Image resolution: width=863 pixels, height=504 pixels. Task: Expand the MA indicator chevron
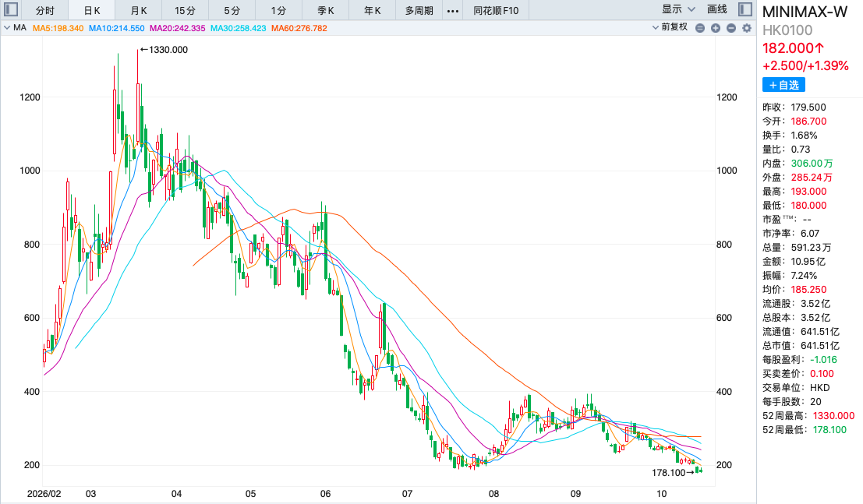pyautogui.click(x=7, y=27)
